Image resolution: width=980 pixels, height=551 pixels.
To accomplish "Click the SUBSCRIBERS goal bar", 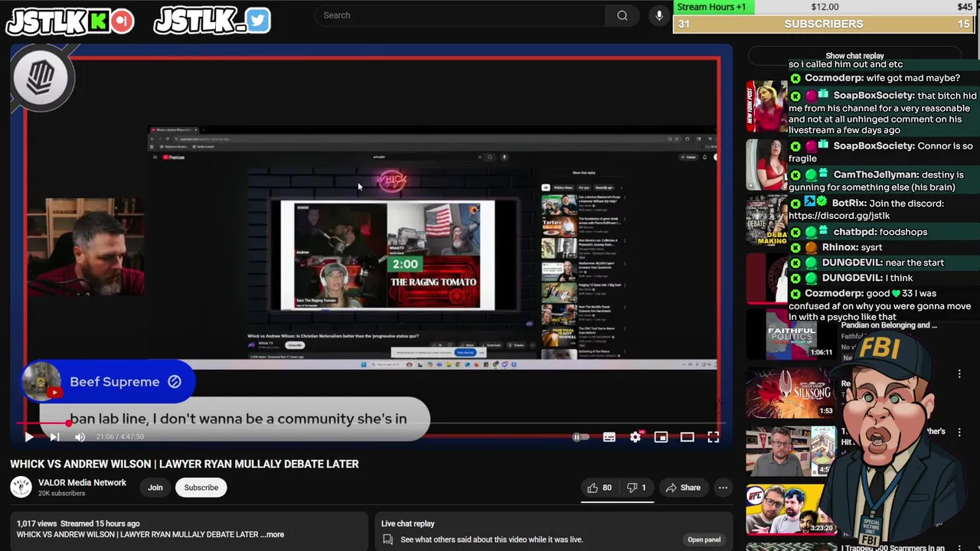I will (824, 24).
